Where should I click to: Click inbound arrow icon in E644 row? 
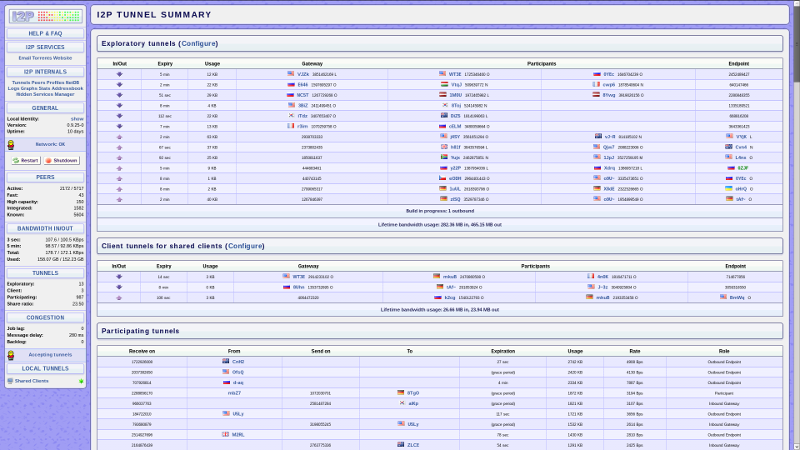coord(119,85)
